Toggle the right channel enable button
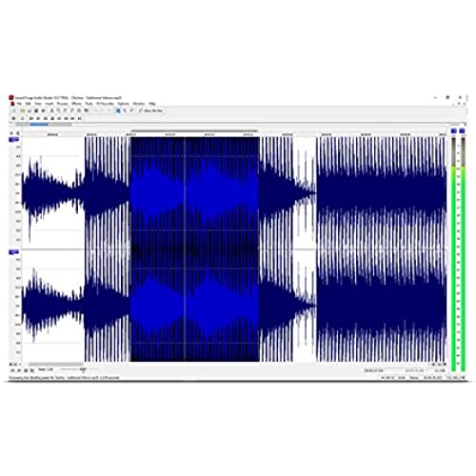This screenshot has height=476, width=476. point(14,251)
